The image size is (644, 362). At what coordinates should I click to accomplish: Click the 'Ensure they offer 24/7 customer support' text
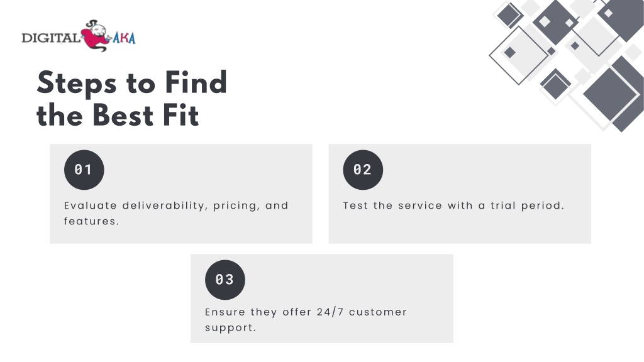306,319
